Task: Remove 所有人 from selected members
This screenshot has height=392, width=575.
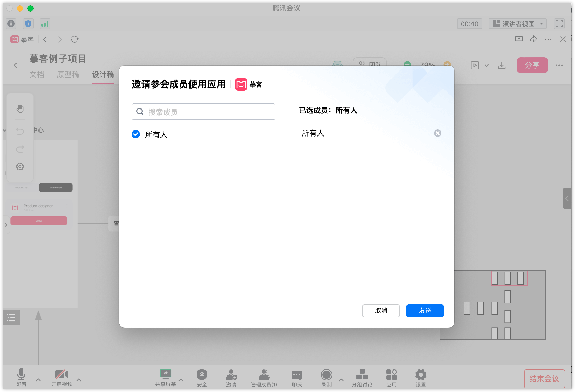Action: [437, 133]
